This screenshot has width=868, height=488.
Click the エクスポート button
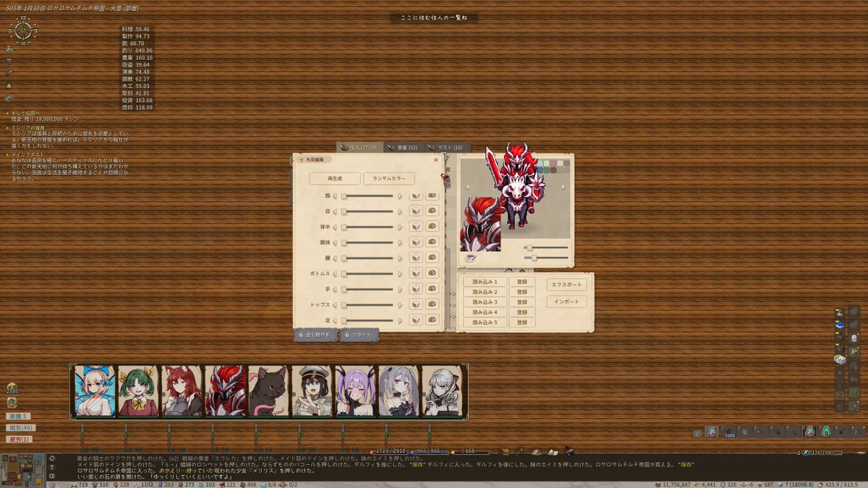(x=566, y=284)
